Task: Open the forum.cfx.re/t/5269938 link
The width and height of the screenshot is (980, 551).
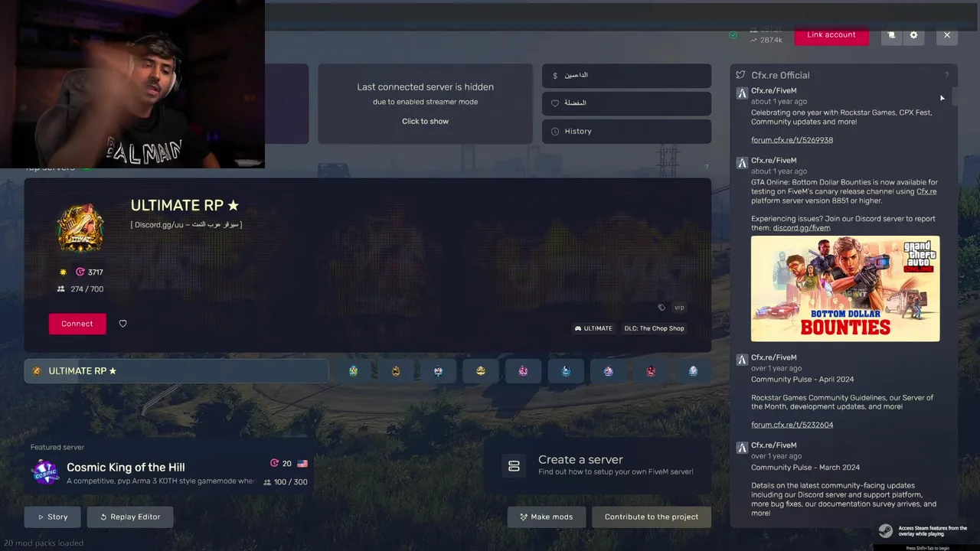Action: point(792,140)
